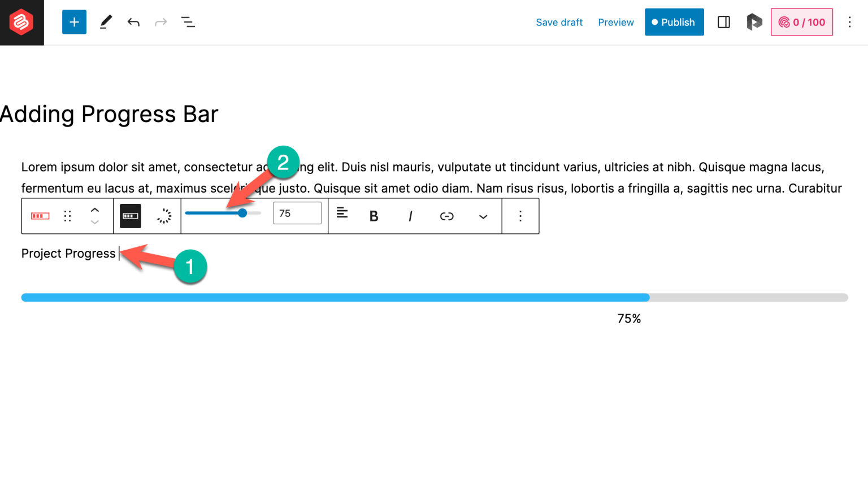868x501 pixels.
Task: Toggle bold formatting
Action: click(x=374, y=216)
